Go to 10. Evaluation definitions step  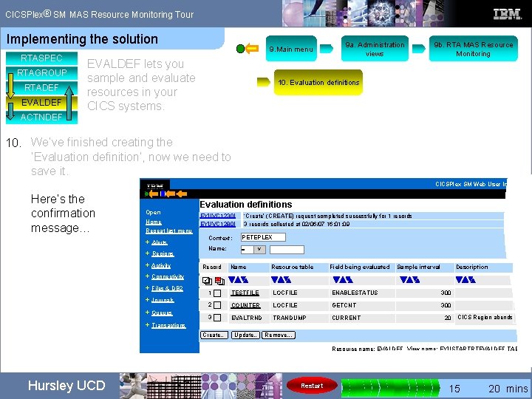tap(318, 82)
